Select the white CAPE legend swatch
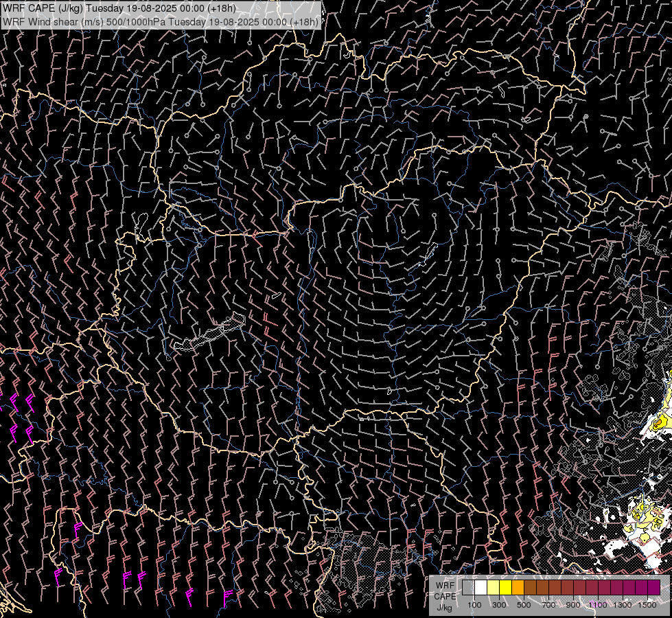This screenshot has width=672, height=618. [481, 587]
